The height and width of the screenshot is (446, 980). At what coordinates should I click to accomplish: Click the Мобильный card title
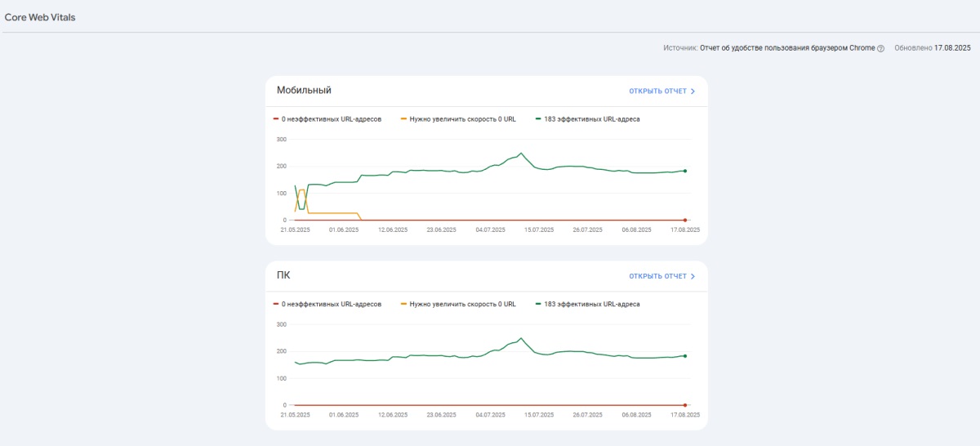click(x=304, y=90)
